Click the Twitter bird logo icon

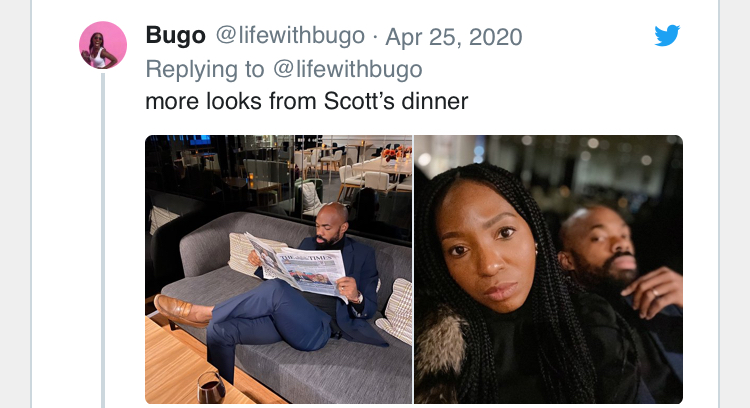pyautogui.click(x=667, y=35)
